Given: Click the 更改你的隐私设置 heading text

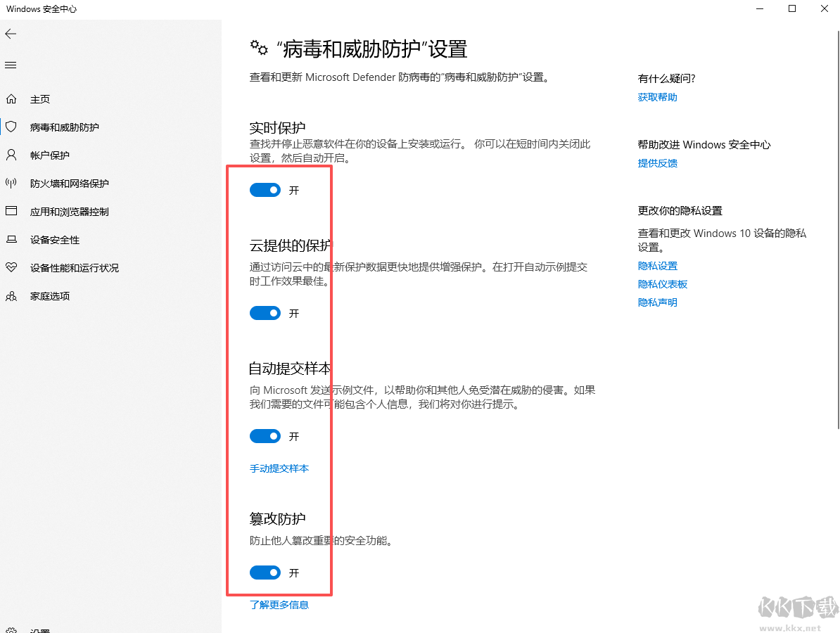Looking at the screenshot, I should (x=680, y=211).
